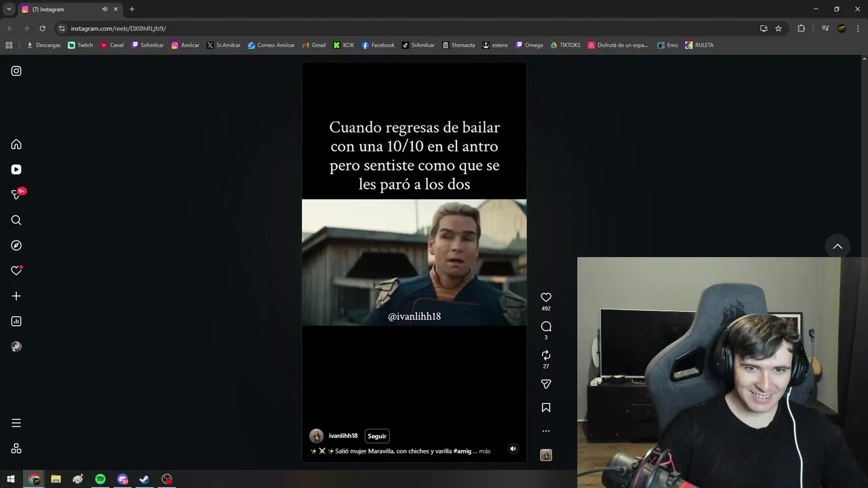Open Explore compass icon
This screenshot has height=488, width=868.
(16, 245)
